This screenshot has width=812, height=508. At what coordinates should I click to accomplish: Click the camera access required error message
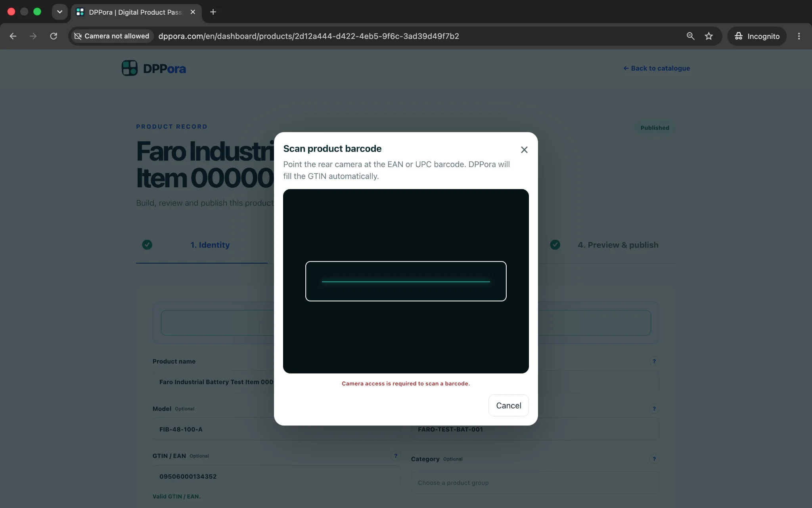[x=406, y=383]
